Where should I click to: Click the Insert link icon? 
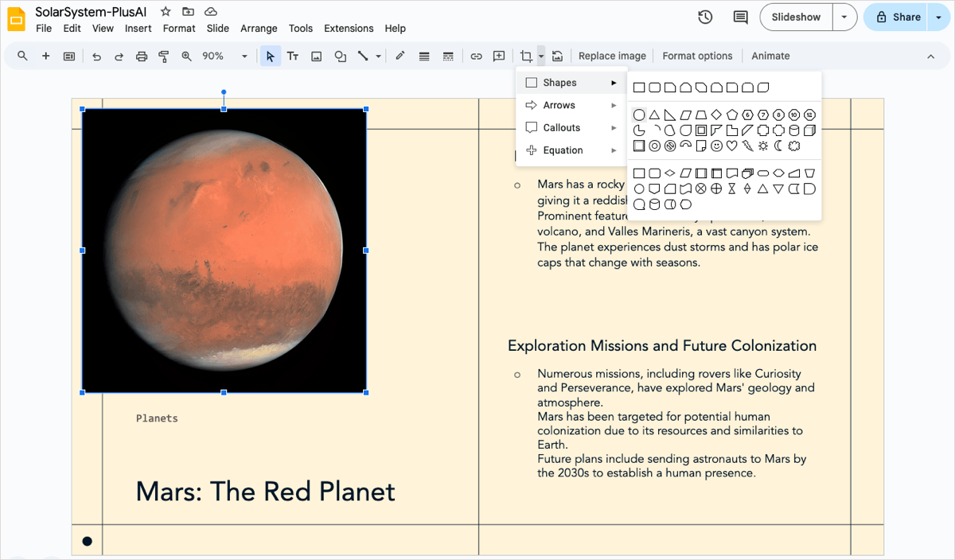(476, 56)
